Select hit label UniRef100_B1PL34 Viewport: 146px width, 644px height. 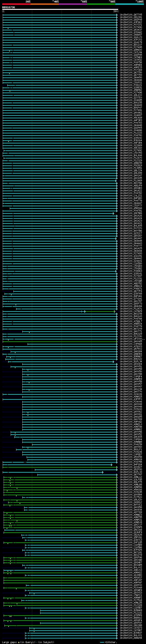tap(131, 361)
